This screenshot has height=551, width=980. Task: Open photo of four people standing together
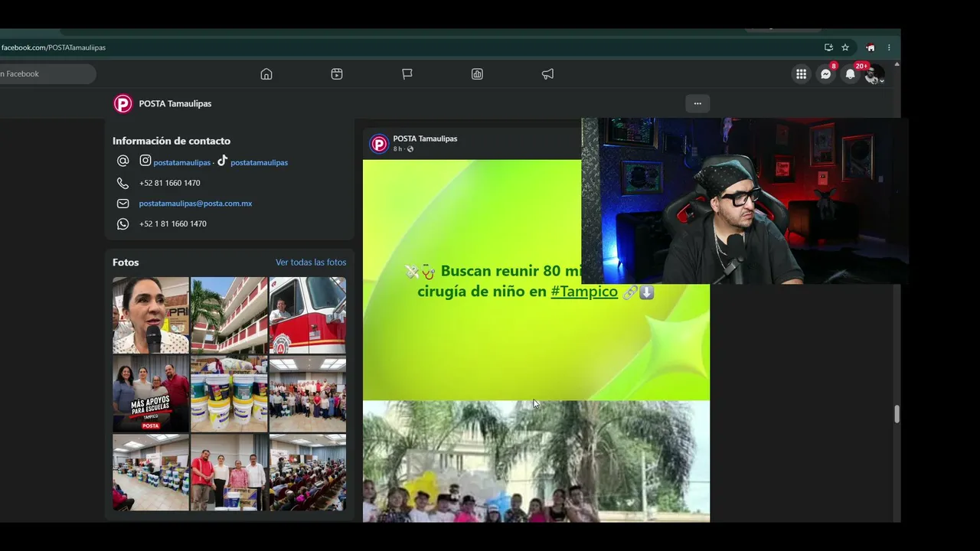229,472
